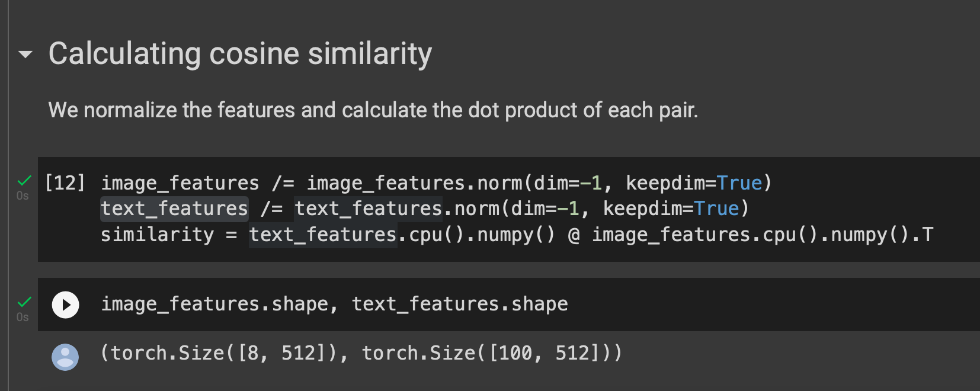Click image_features.shape in the second cell
Image resolution: width=980 pixels, height=391 pixels.
coord(214,304)
